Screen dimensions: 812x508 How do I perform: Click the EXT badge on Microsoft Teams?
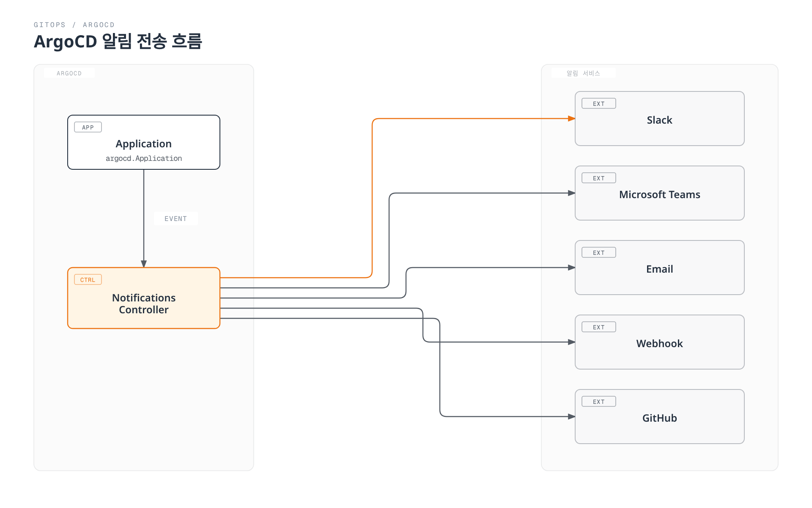tap(599, 178)
